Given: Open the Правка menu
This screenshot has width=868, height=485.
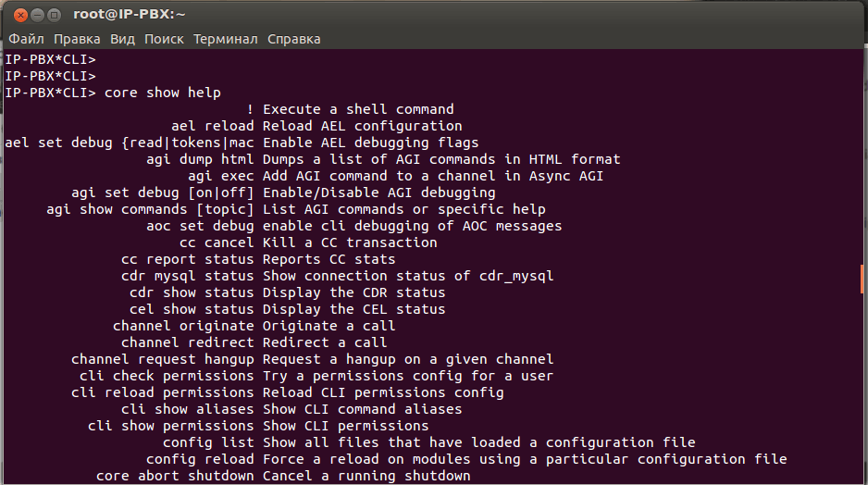Looking at the screenshot, I should [x=78, y=39].
